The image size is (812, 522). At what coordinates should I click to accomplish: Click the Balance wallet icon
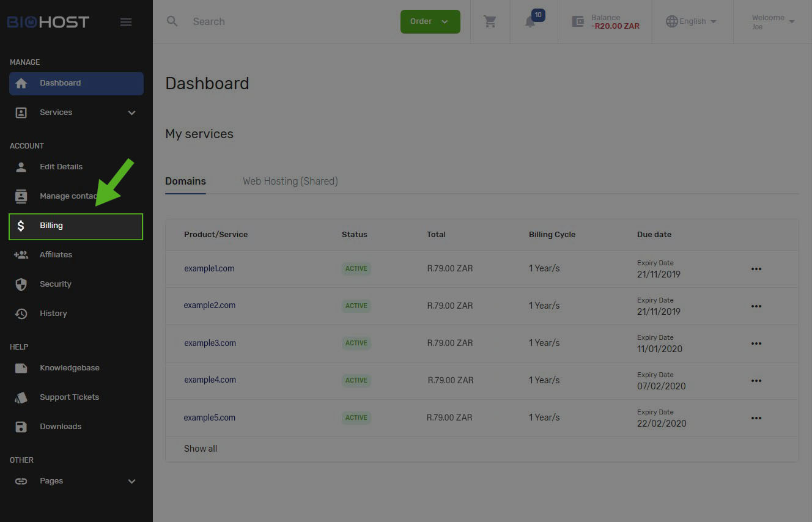point(578,21)
